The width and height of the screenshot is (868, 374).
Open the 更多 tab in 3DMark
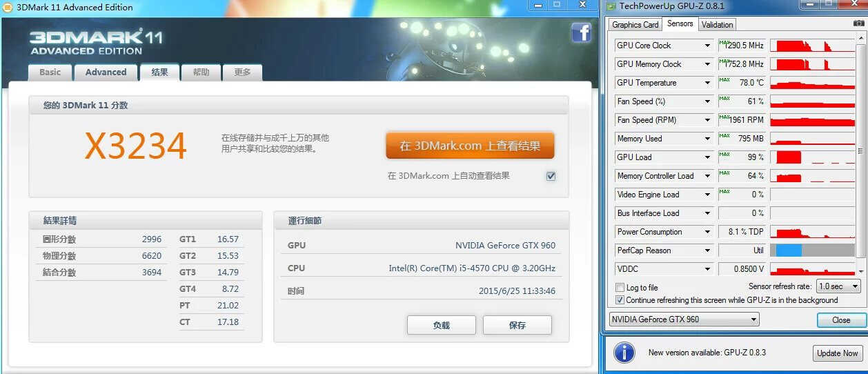click(242, 72)
